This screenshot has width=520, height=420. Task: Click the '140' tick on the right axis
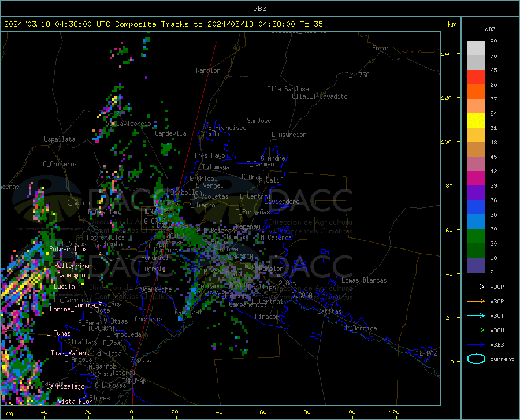tap(446, 54)
